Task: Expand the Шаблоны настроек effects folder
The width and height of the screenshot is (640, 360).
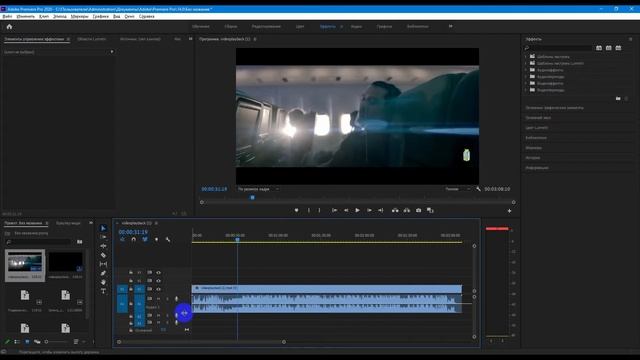Action: pos(526,57)
